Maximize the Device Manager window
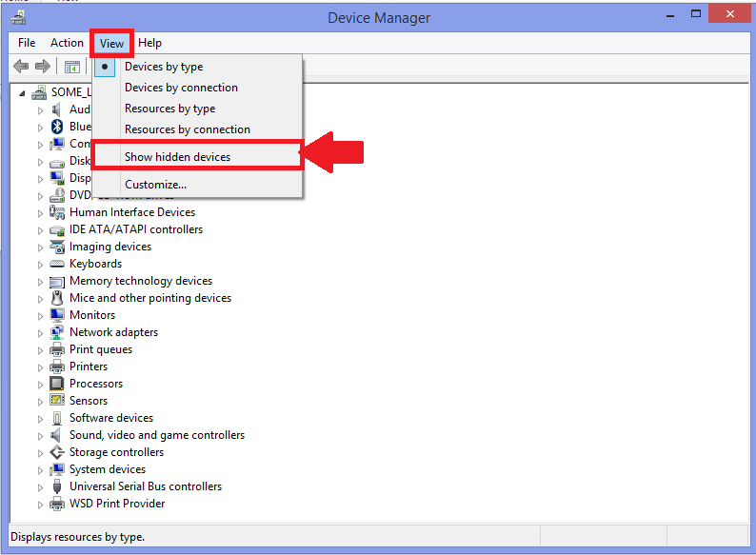The height and width of the screenshot is (555, 756). (696, 14)
